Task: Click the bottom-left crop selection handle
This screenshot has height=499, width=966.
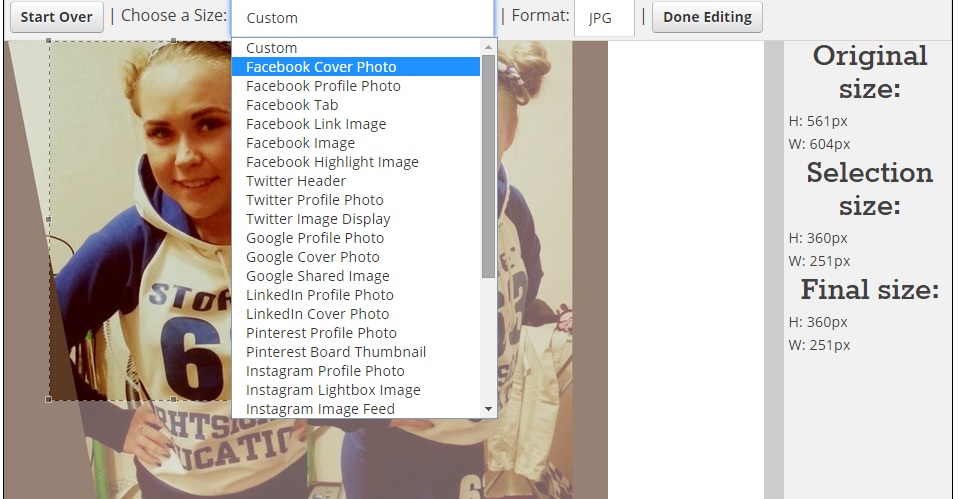Action: 49,400
